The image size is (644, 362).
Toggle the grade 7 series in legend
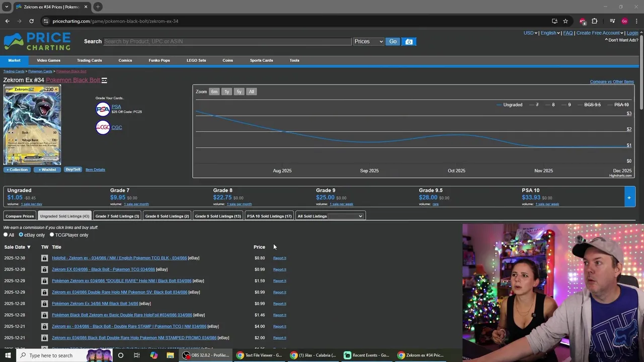pyautogui.click(x=533, y=105)
